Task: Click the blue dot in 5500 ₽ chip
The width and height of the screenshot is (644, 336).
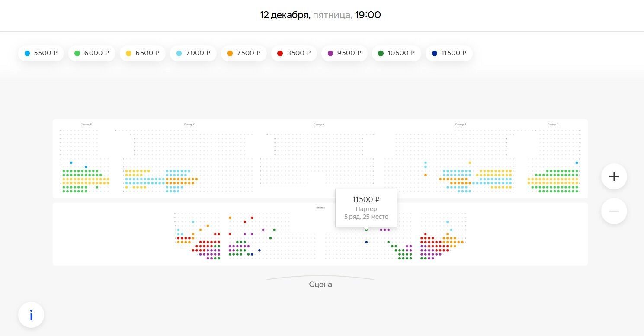Action: pos(27,54)
